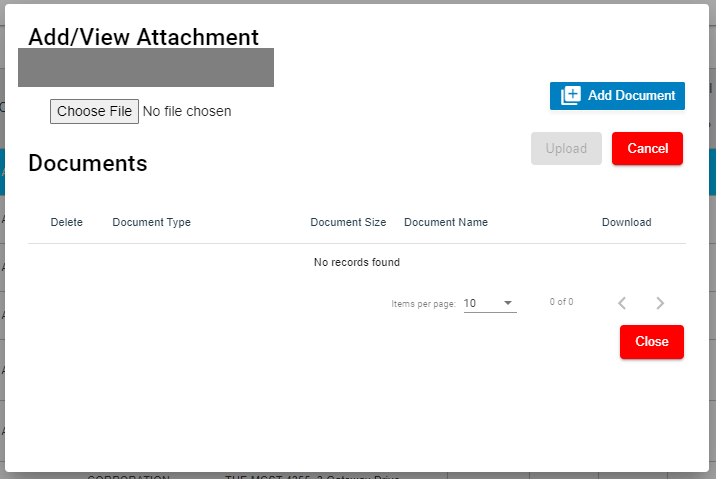
Task: Click the Add/View Attachment dialog title
Action: pos(143,37)
